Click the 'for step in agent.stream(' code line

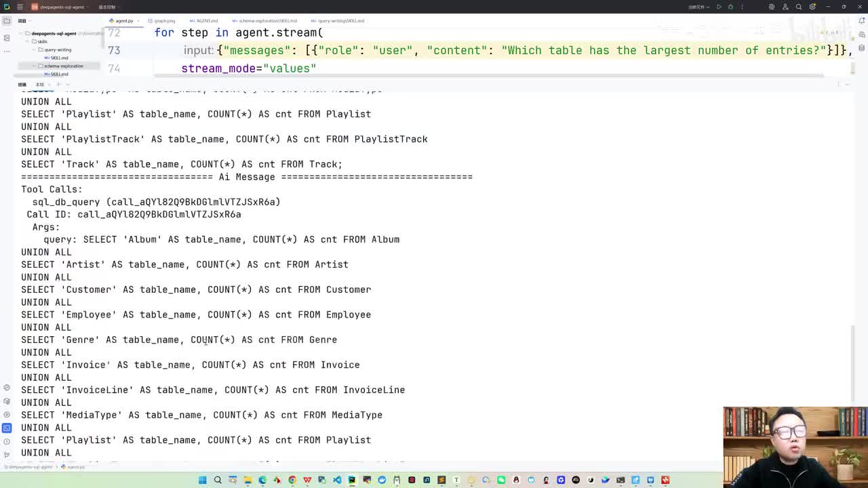[239, 33]
